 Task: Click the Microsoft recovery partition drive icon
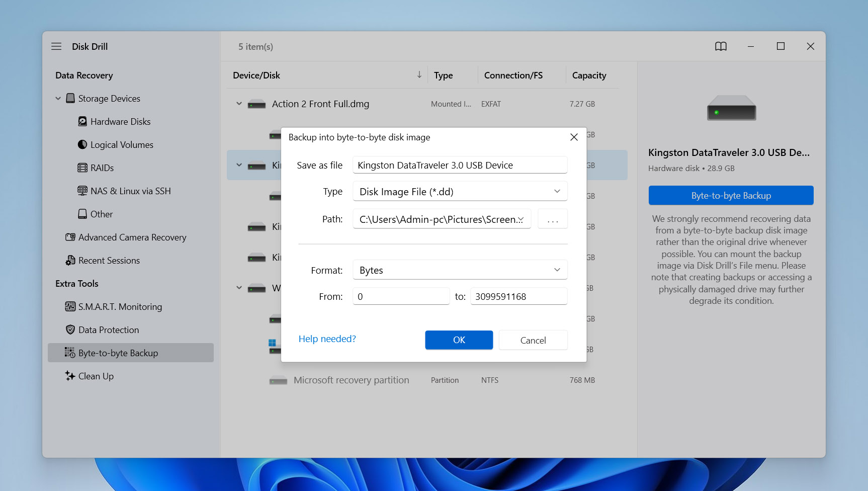click(x=278, y=380)
